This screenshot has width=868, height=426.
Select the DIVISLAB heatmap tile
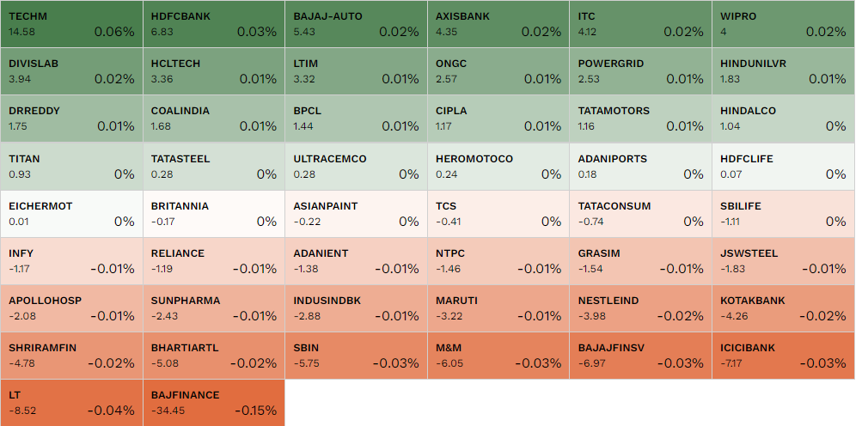(71, 71)
